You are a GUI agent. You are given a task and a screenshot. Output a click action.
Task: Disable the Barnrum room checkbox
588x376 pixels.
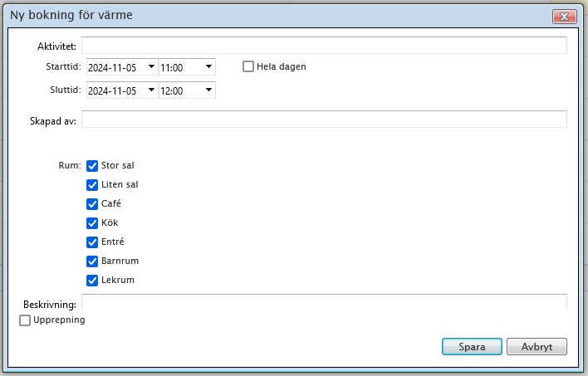(x=92, y=261)
